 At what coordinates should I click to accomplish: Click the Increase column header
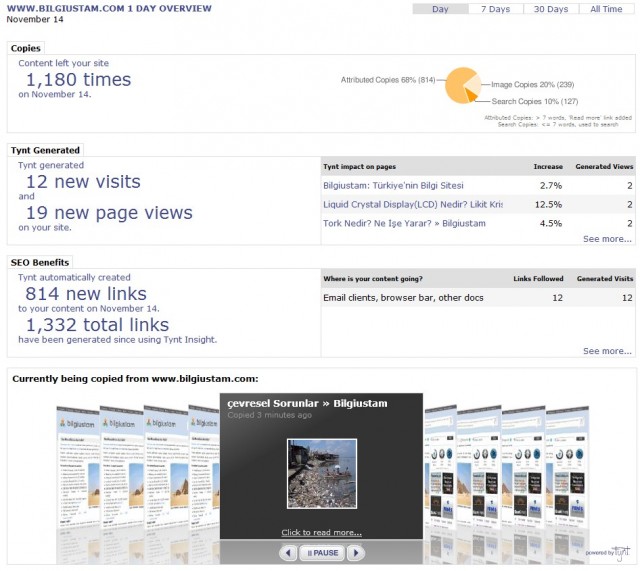point(548,167)
